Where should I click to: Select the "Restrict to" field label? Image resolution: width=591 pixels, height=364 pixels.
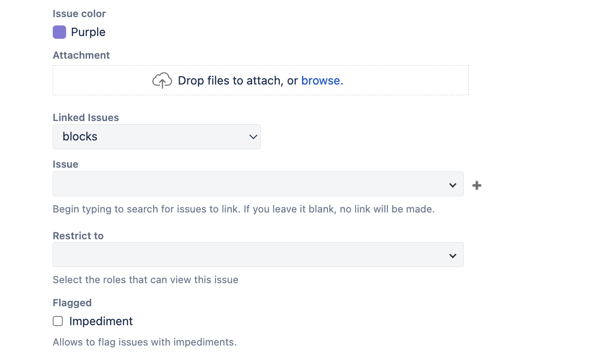point(78,236)
